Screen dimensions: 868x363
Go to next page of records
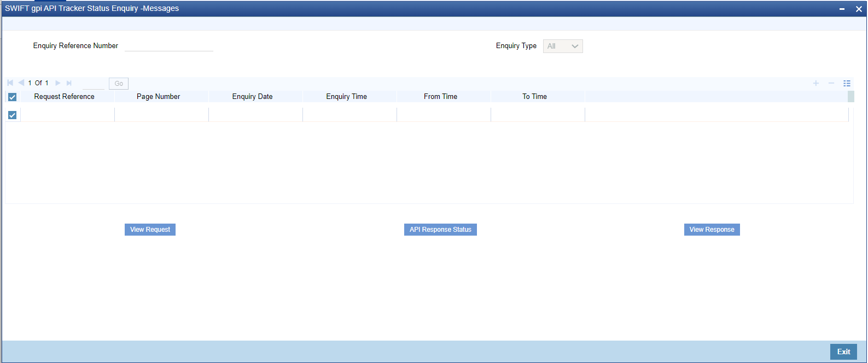click(58, 83)
